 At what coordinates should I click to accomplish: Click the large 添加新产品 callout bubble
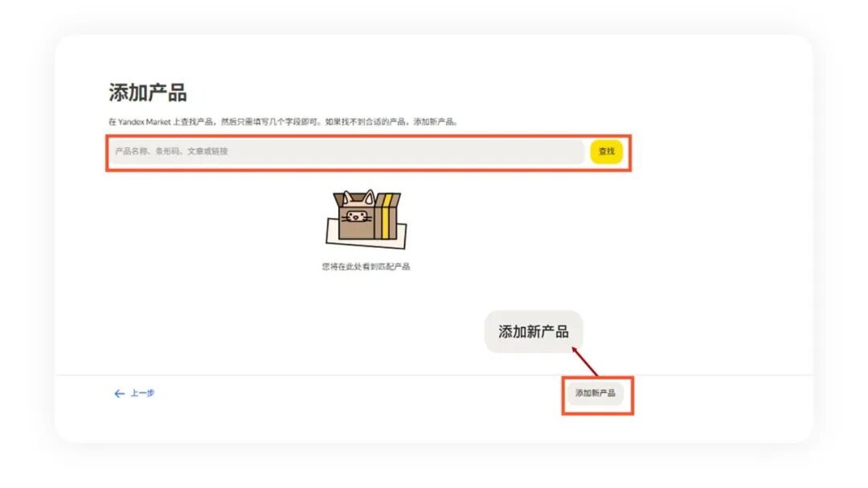pyautogui.click(x=534, y=331)
